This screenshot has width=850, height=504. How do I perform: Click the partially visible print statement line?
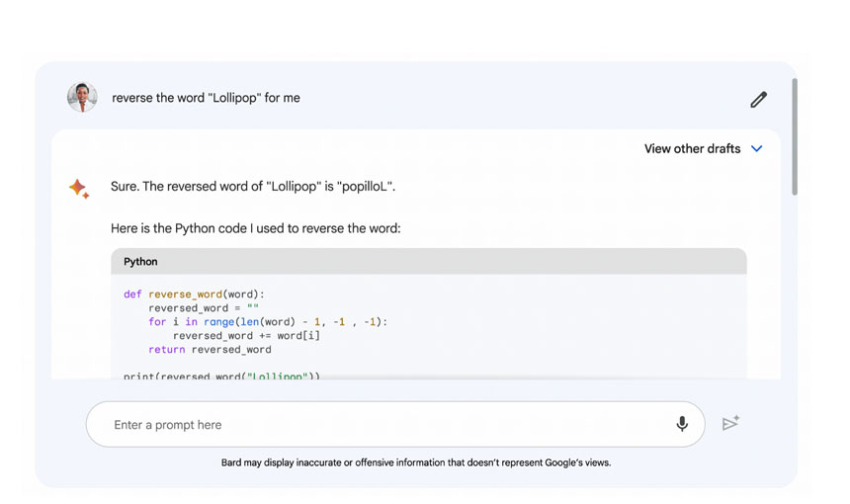pos(221,376)
